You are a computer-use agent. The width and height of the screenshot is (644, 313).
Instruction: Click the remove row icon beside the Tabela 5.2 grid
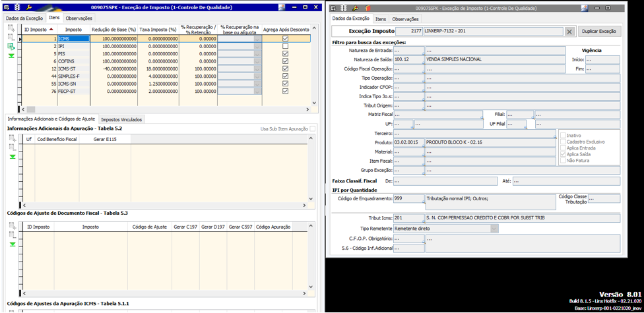(11, 148)
